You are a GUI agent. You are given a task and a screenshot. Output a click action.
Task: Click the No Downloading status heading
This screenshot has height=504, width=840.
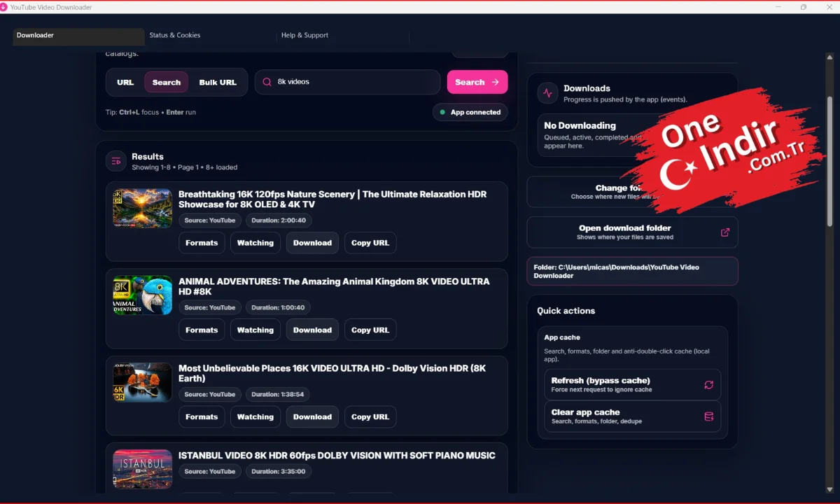(x=580, y=126)
